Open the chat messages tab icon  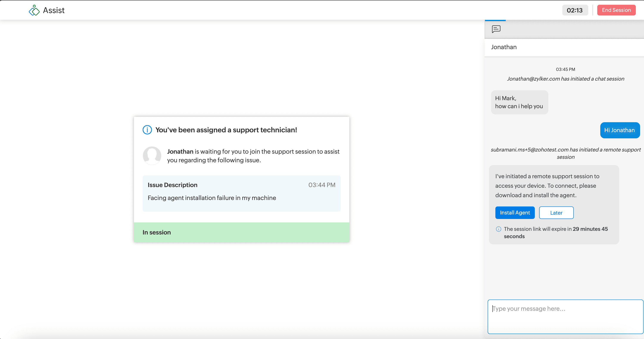[496, 29]
